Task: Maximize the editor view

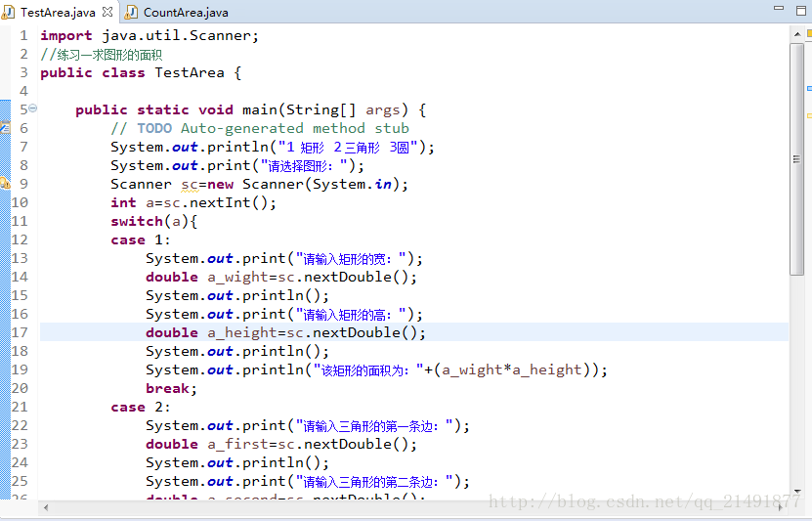Action: click(x=801, y=10)
